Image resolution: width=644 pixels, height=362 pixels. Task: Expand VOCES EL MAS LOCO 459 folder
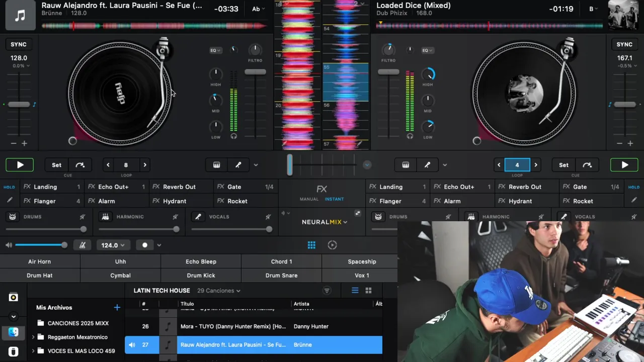pyautogui.click(x=33, y=351)
